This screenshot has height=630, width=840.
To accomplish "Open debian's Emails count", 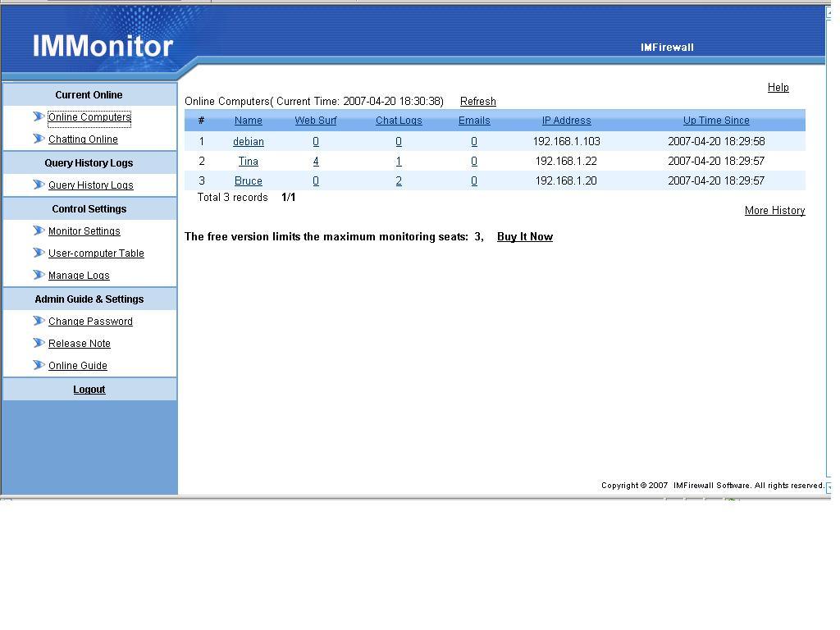I will pyautogui.click(x=474, y=141).
